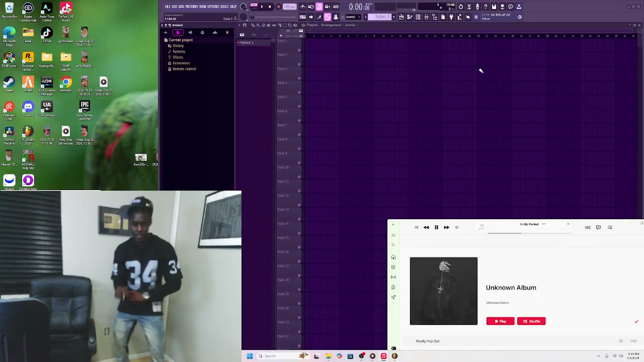Open the play queue list icon

coord(610,227)
